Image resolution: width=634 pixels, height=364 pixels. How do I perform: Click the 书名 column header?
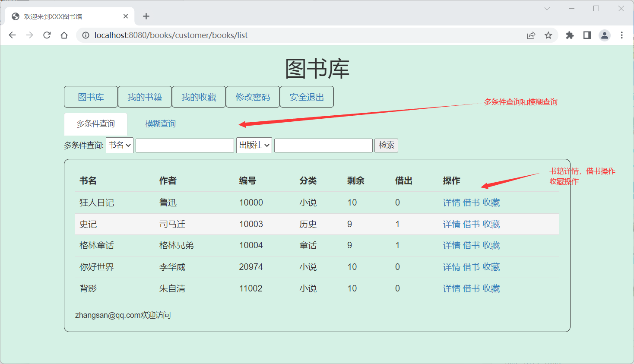click(88, 180)
